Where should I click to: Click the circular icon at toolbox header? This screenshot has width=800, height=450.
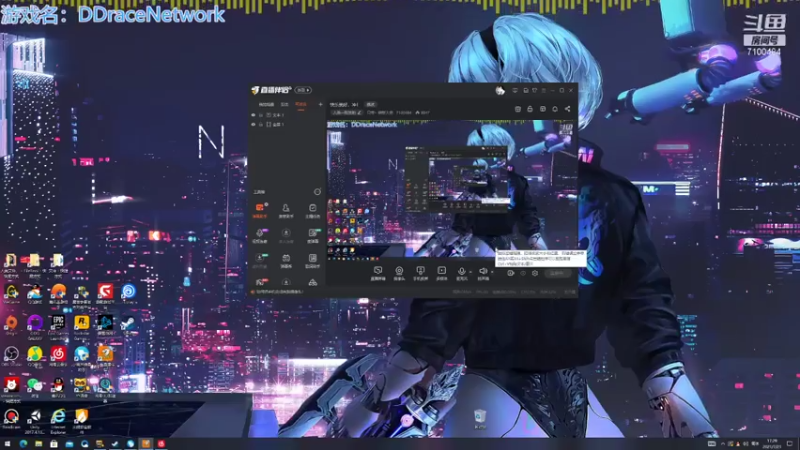[317, 192]
